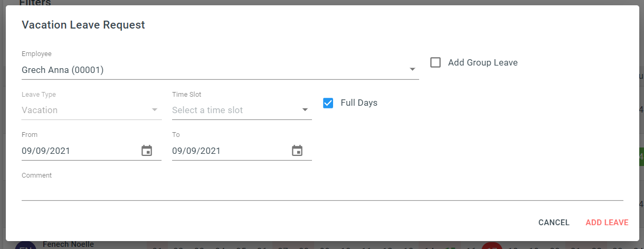Tick the Add Group Leave checkbox

(x=435, y=62)
